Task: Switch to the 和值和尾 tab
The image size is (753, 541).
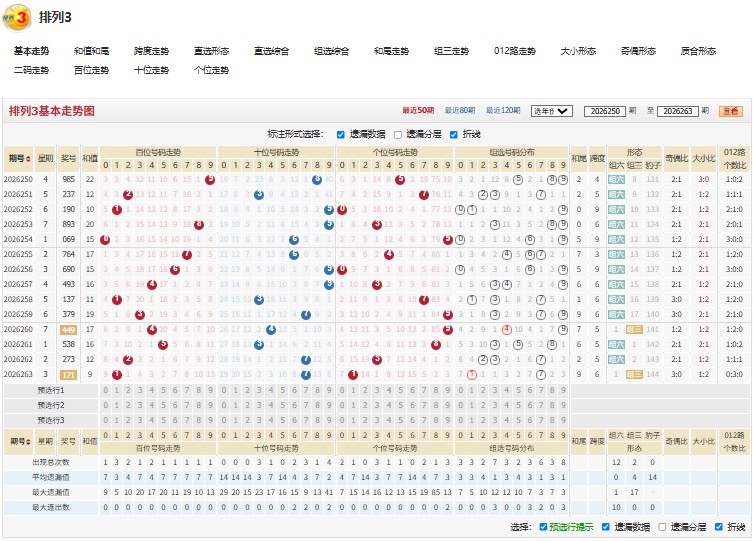Action: (x=91, y=51)
